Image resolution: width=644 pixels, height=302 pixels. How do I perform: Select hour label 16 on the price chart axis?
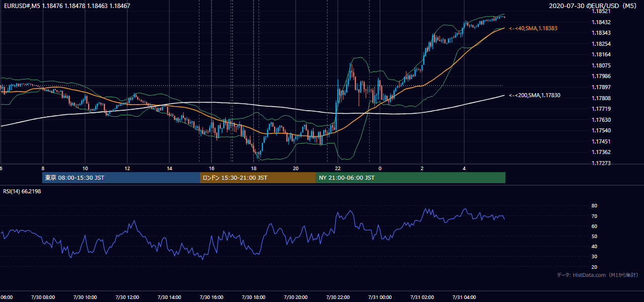(212, 169)
